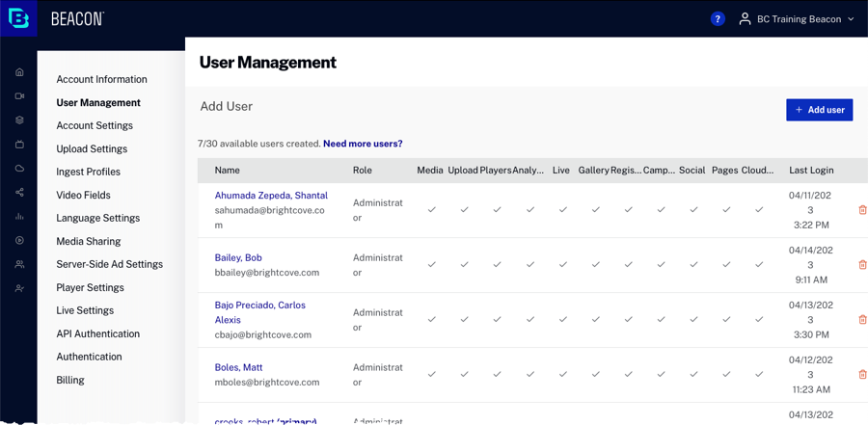Open the blue help question mark
The image size is (868, 425).
pyautogui.click(x=718, y=19)
